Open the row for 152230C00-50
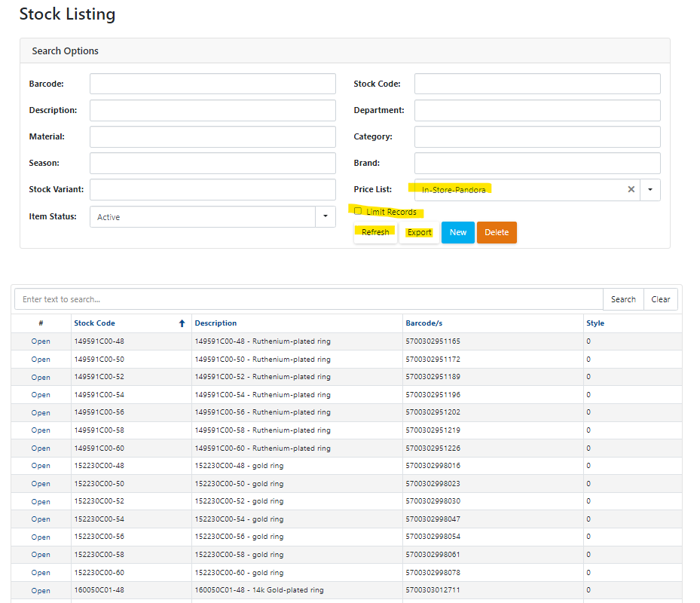The image size is (700, 603). [41, 483]
